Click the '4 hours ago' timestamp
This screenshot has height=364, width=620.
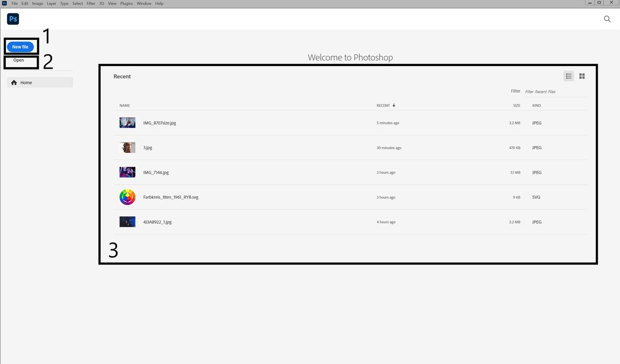coord(386,222)
